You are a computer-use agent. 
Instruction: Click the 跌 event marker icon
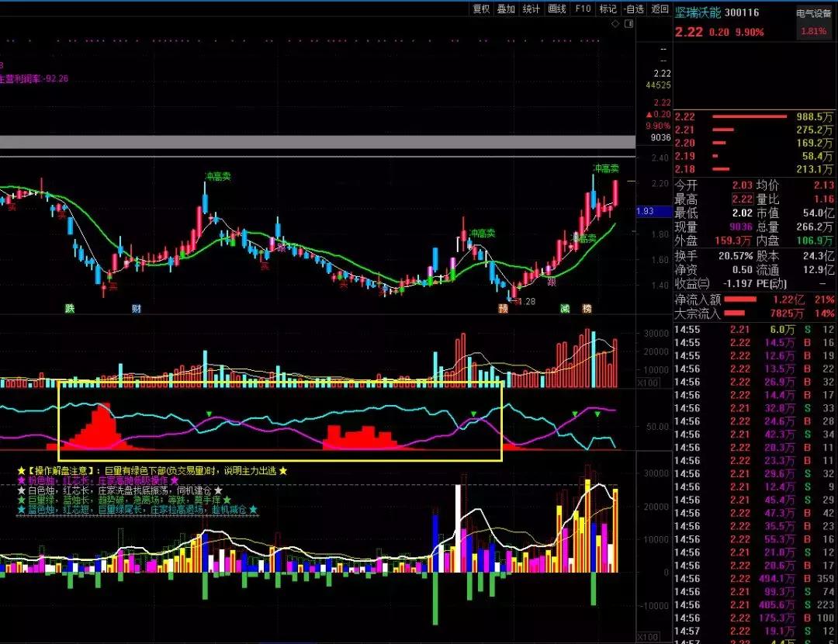(70, 308)
